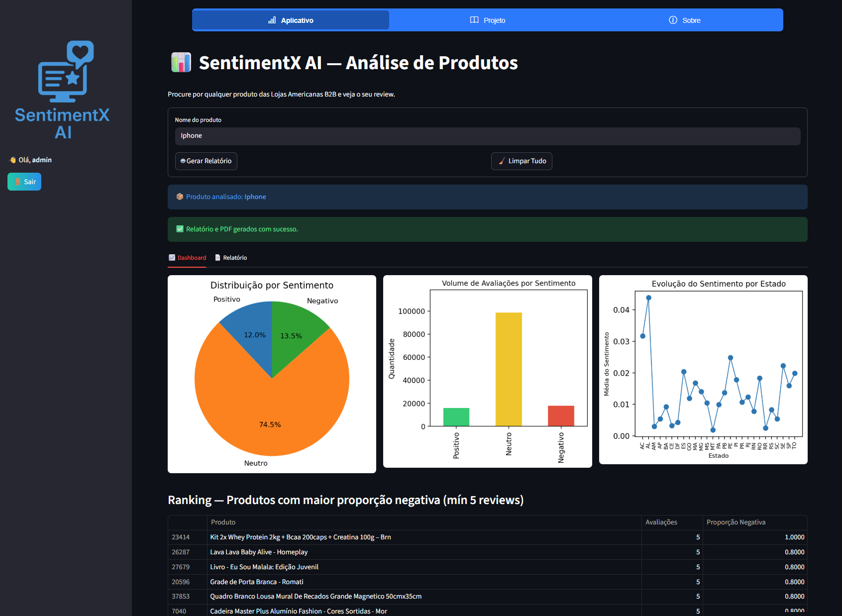Click the broom icon on Limpar Tudo
Screen dimensions: 842x616
pyautogui.click(x=502, y=161)
